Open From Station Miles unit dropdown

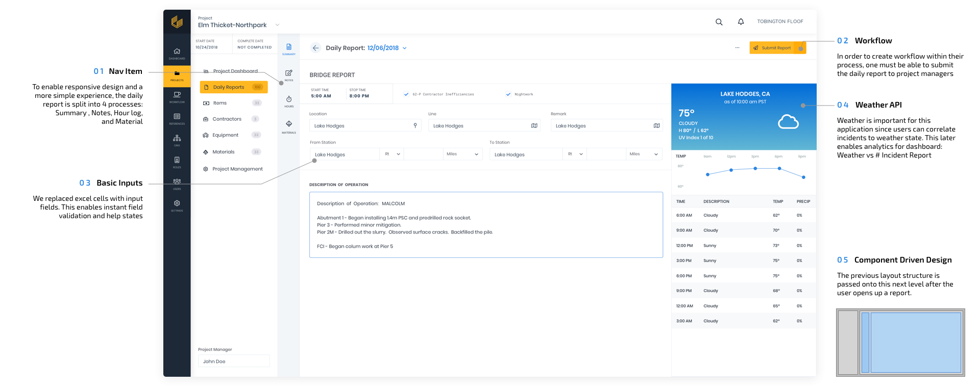click(x=462, y=154)
